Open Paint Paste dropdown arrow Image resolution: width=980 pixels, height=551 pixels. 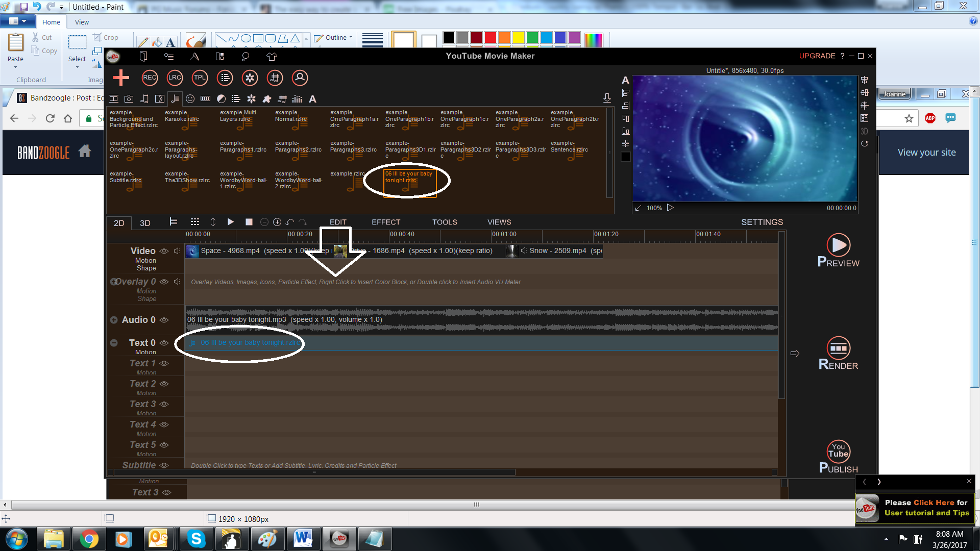pyautogui.click(x=15, y=67)
